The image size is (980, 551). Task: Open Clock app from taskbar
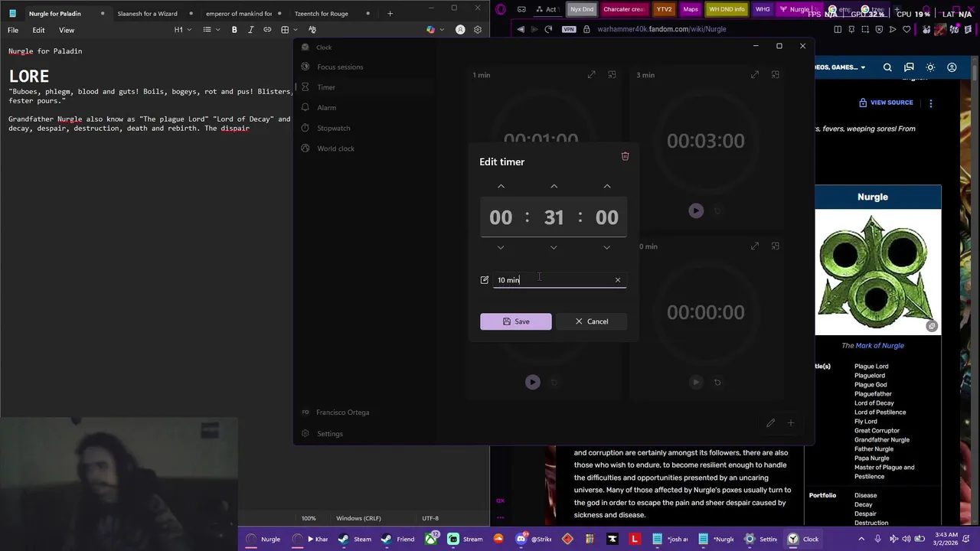tap(804, 539)
